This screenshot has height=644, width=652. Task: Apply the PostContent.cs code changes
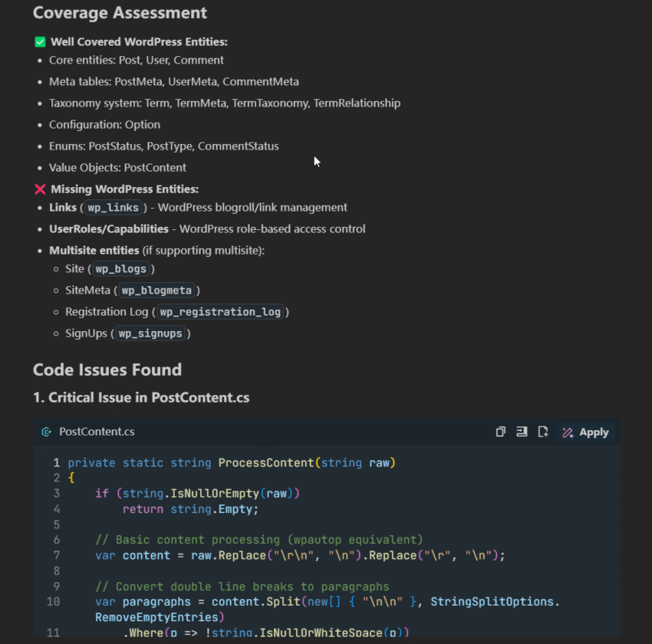pos(585,432)
